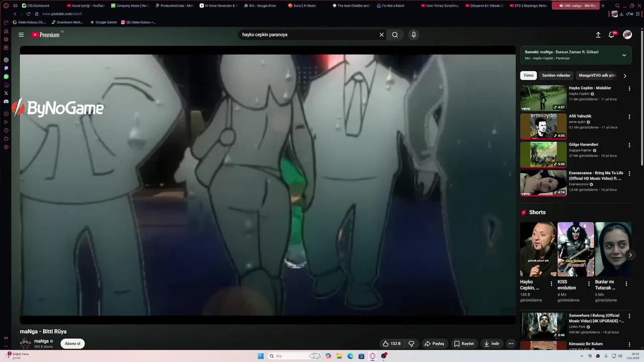Open options for Afili Yalnızlık

[629, 117]
